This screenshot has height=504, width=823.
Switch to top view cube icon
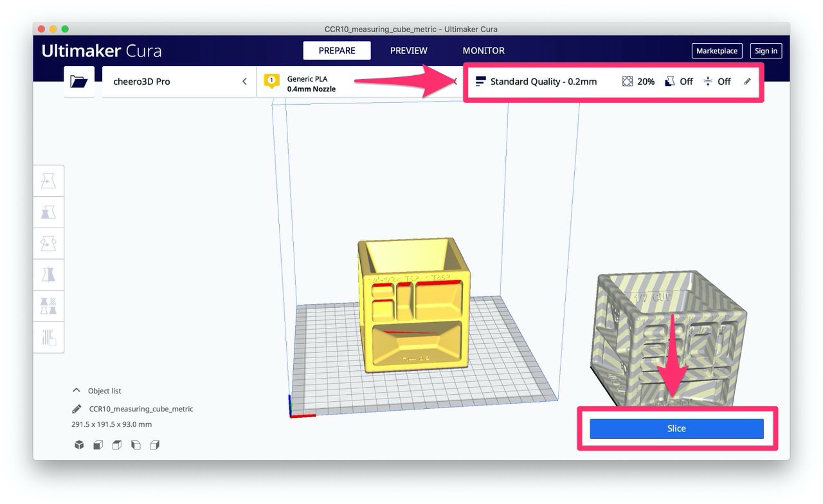pyautogui.click(x=117, y=445)
